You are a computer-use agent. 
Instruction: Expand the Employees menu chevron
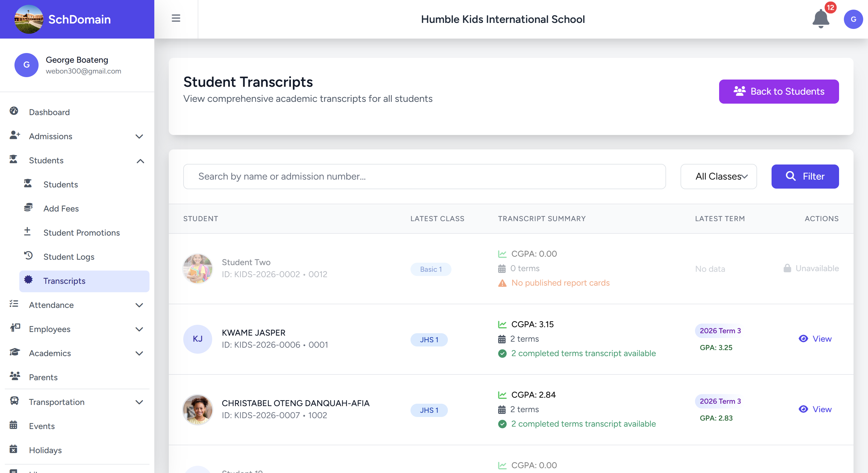(x=139, y=329)
